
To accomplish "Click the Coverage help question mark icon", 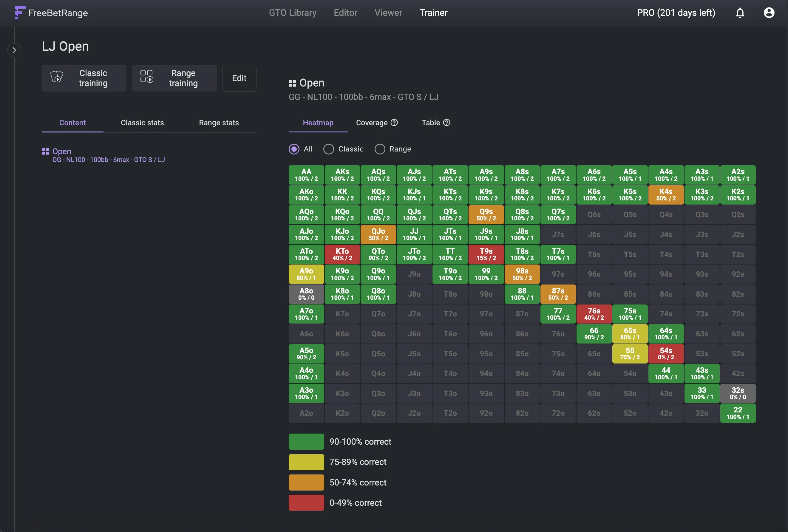I will coord(394,122).
